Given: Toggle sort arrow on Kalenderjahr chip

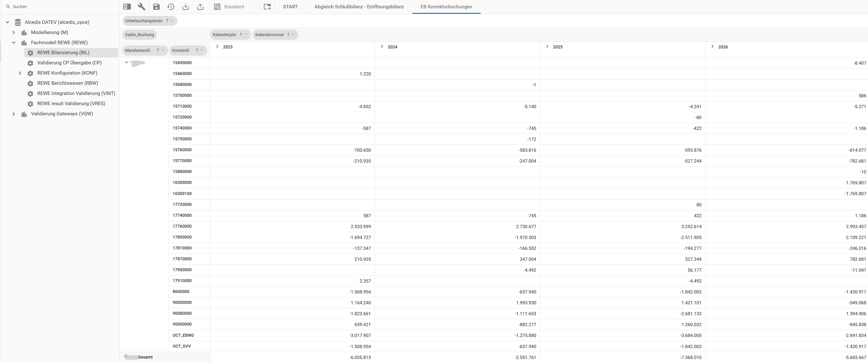Looking at the screenshot, I should pyautogui.click(x=241, y=35).
